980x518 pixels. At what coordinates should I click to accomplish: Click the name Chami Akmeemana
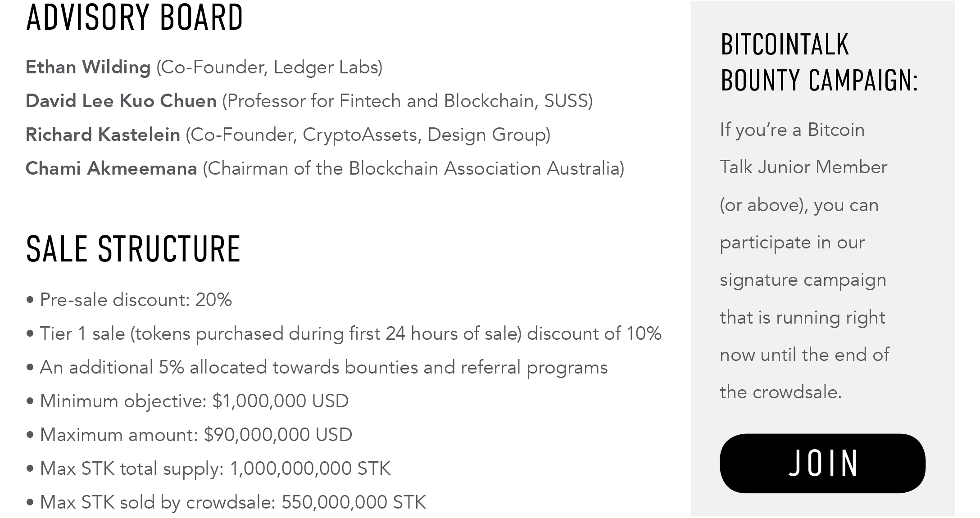111,168
